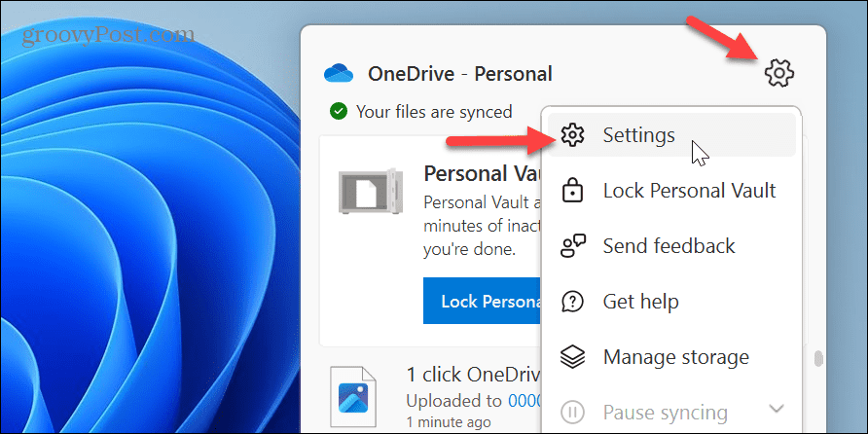Click the OneDrive cloud logo icon
868x434 pixels.
[339, 73]
